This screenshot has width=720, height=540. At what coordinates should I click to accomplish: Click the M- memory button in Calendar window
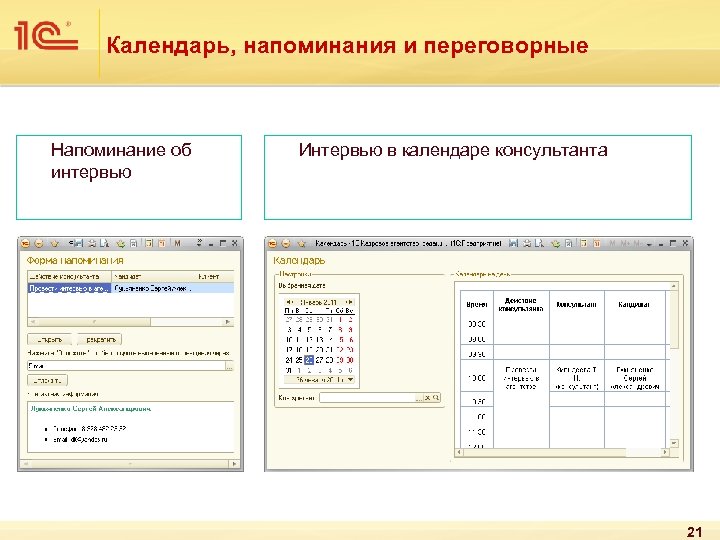[x=636, y=243]
